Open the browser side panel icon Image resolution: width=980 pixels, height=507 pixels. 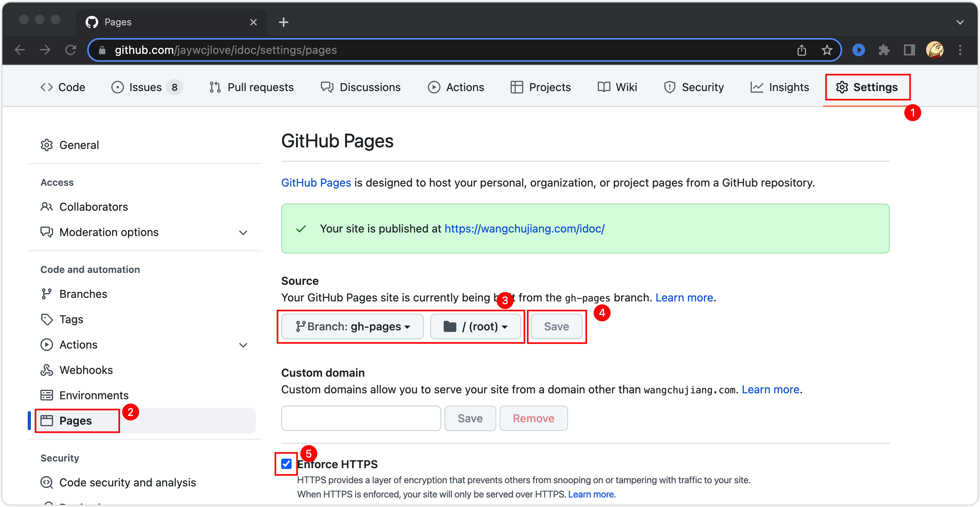pyautogui.click(x=909, y=50)
